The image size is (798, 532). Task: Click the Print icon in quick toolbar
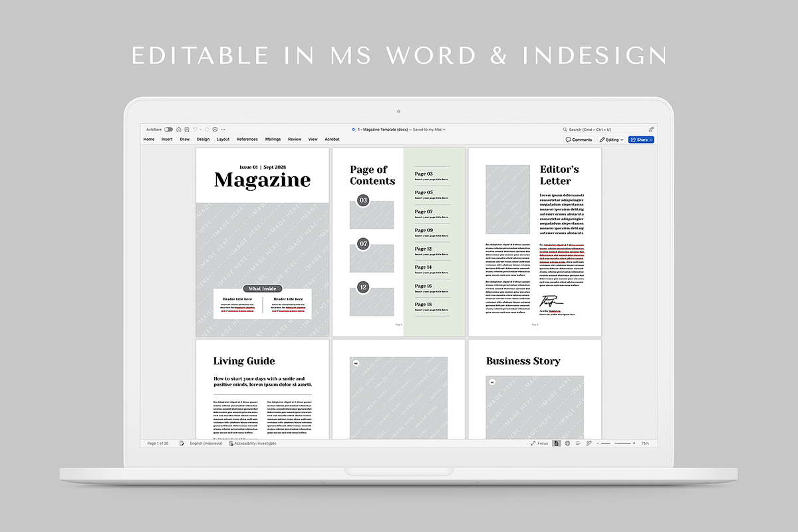coord(215,130)
